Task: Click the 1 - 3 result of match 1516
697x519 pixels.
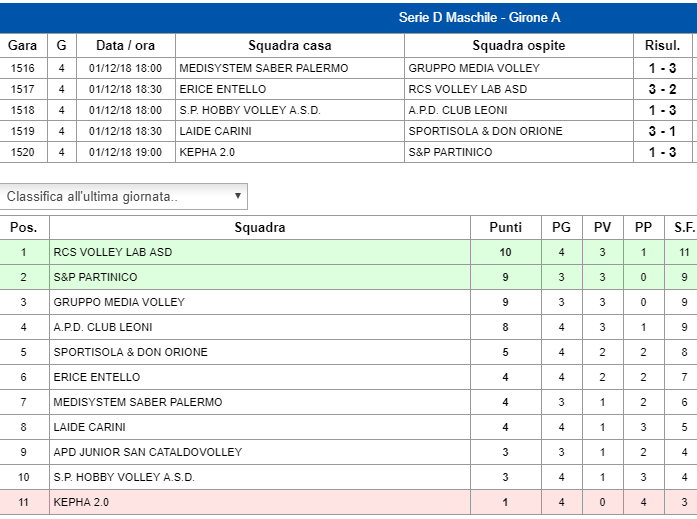Action: point(662,68)
